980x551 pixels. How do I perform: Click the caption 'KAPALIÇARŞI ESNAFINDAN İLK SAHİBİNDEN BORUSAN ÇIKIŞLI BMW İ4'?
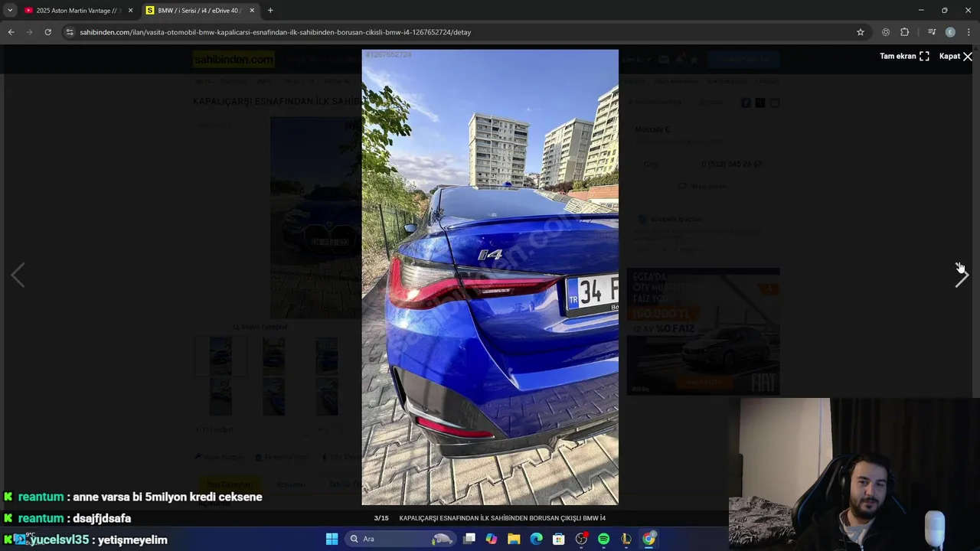[x=502, y=518]
